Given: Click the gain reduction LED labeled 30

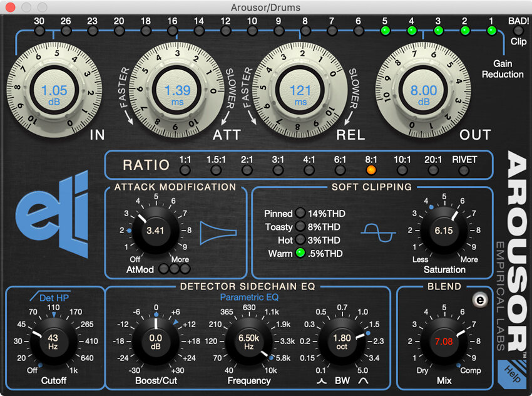Looking at the screenshot, I should (39, 31).
